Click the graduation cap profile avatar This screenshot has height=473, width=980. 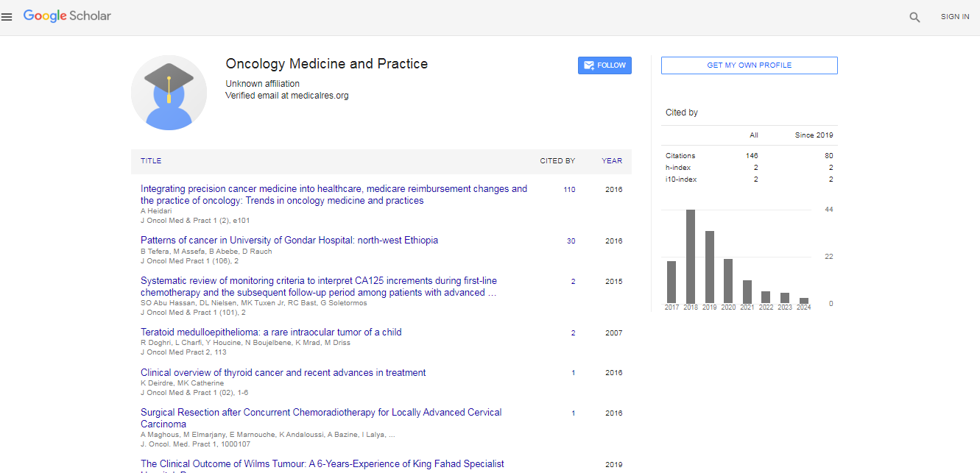click(169, 93)
